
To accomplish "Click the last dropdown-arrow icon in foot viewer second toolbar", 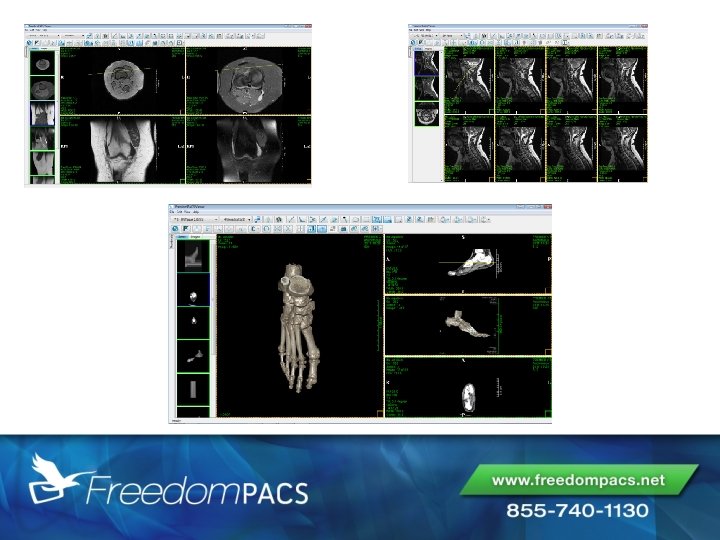I will point(377,228).
